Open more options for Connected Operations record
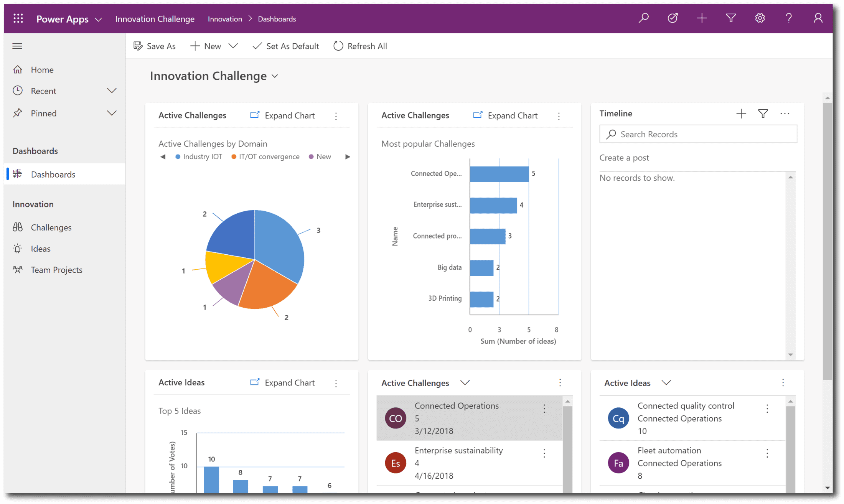This screenshot has width=844, height=504. (544, 408)
